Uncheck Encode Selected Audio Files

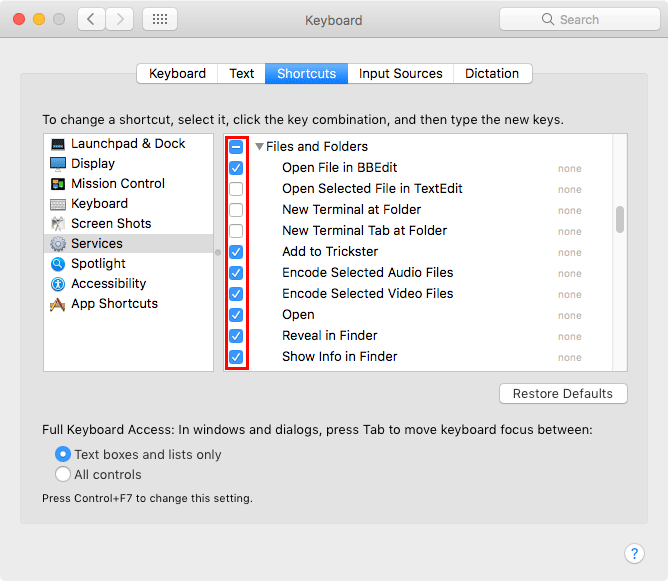tap(236, 273)
